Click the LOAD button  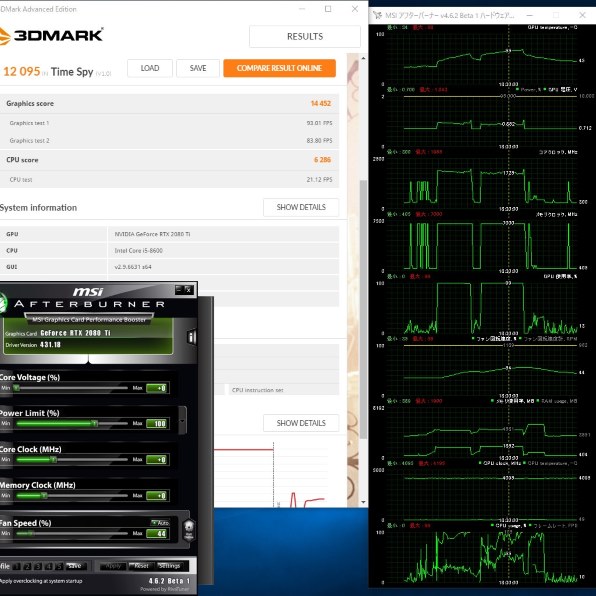(150, 68)
